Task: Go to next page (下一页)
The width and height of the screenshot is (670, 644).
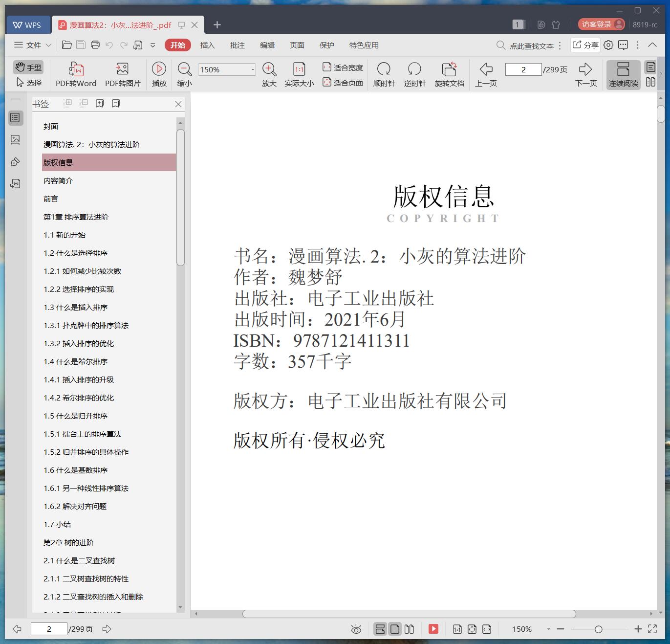Action: pyautogui.click(x=586, y=74)
